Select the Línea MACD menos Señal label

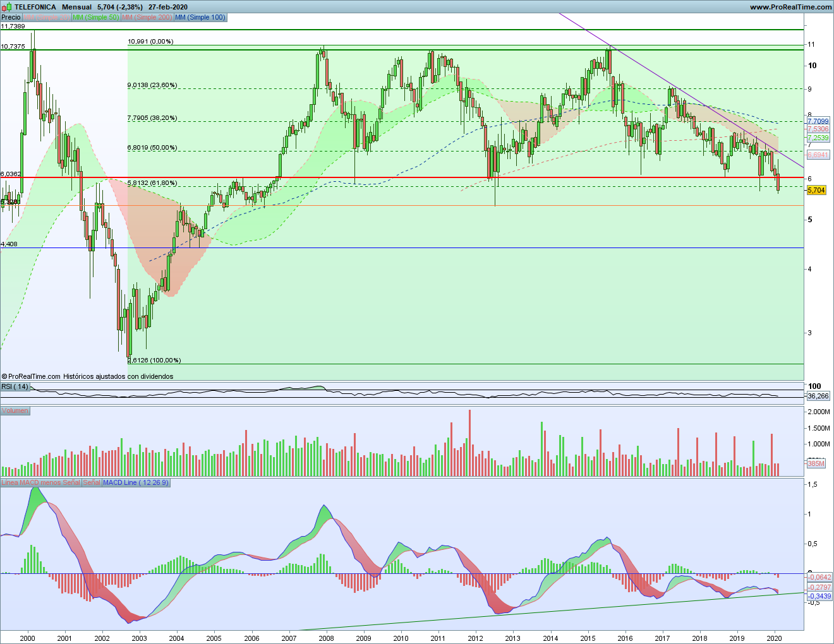(40, 482)
